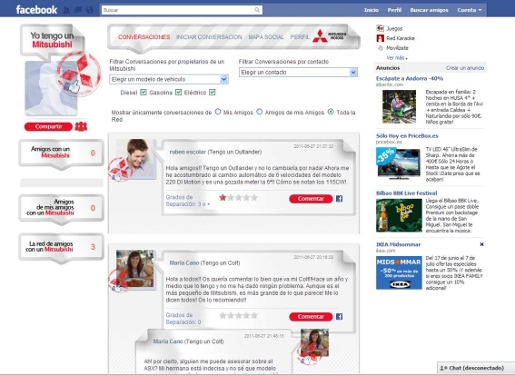Open the Elegir un contacto dropdown
This screenshot has height=376, width=515.
298,72
